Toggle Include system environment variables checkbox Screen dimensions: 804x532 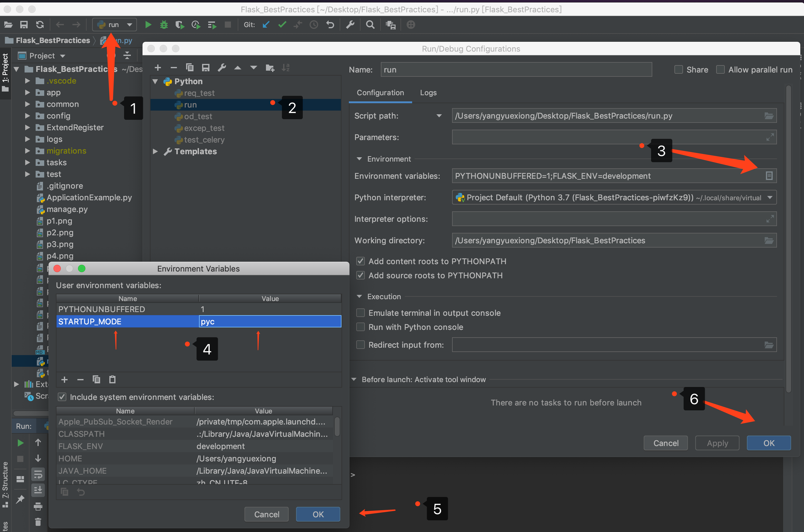pos(62,397)
